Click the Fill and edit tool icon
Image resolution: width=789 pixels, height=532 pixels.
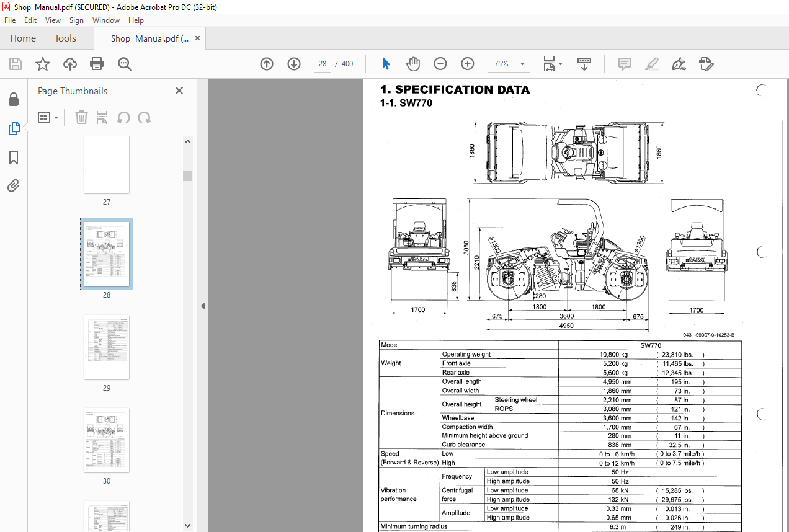706,64
